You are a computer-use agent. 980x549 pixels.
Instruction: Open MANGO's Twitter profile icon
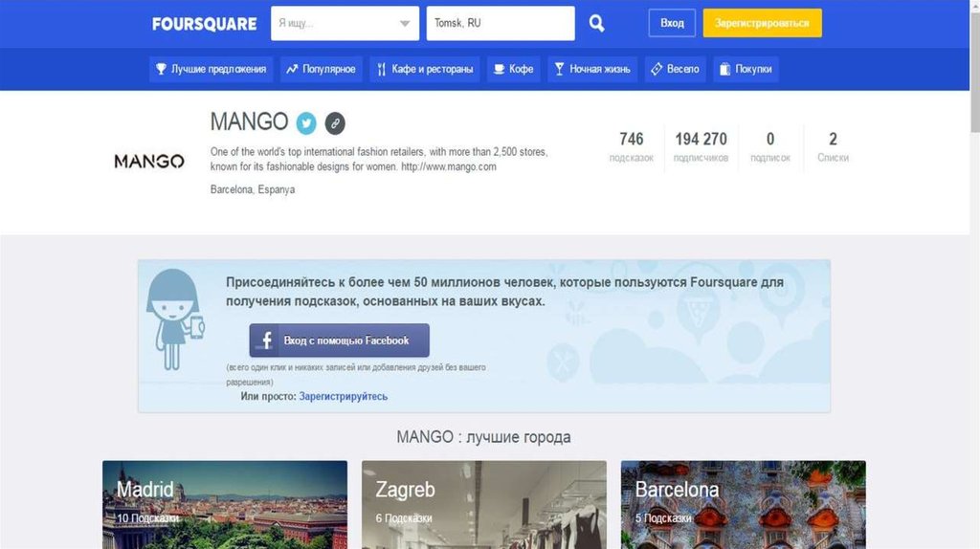(x=306, y=123)
